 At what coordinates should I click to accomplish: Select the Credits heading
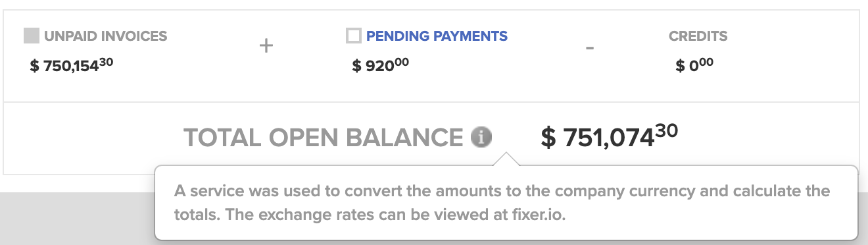[698, 36]
